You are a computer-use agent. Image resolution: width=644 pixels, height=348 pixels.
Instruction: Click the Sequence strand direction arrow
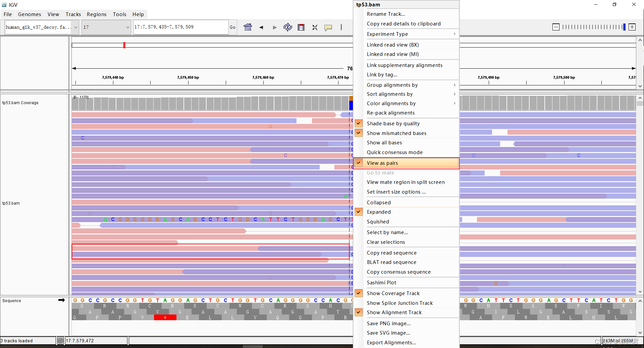[x=61, y=300]
